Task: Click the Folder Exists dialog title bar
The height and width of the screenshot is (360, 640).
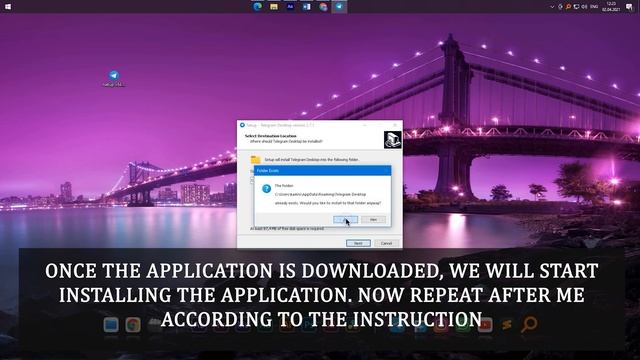Action: 322,171
